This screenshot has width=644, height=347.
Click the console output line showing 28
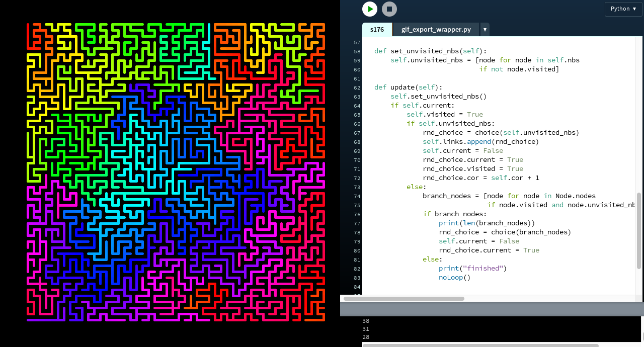[x=366, y=337]
